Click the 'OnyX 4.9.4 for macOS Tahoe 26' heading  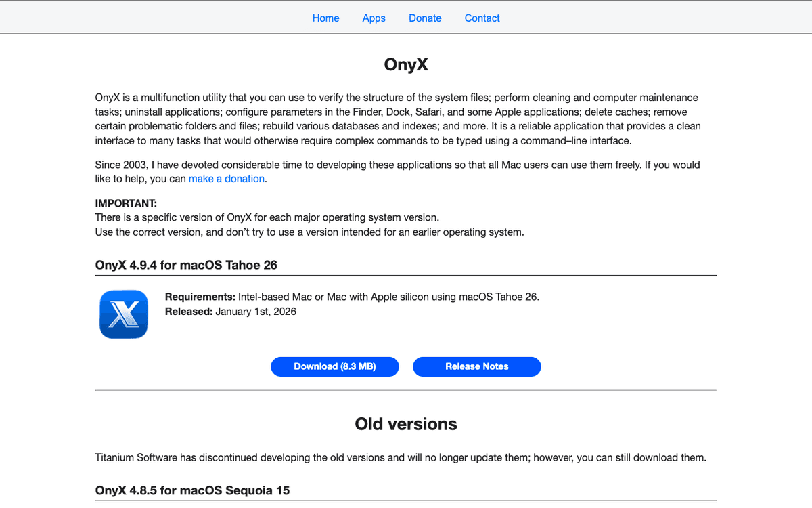(x=186, y=265)
